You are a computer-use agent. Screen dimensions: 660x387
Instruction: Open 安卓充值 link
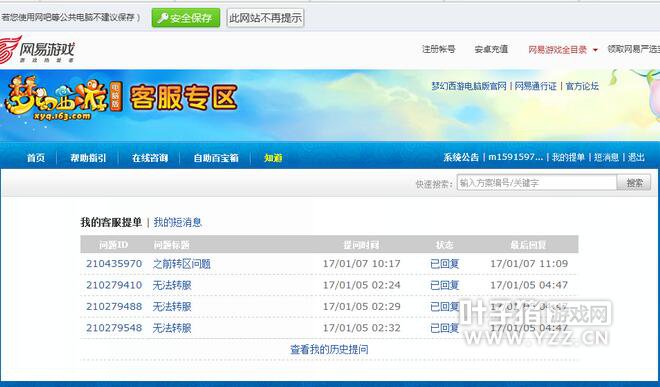pos(491,49)
